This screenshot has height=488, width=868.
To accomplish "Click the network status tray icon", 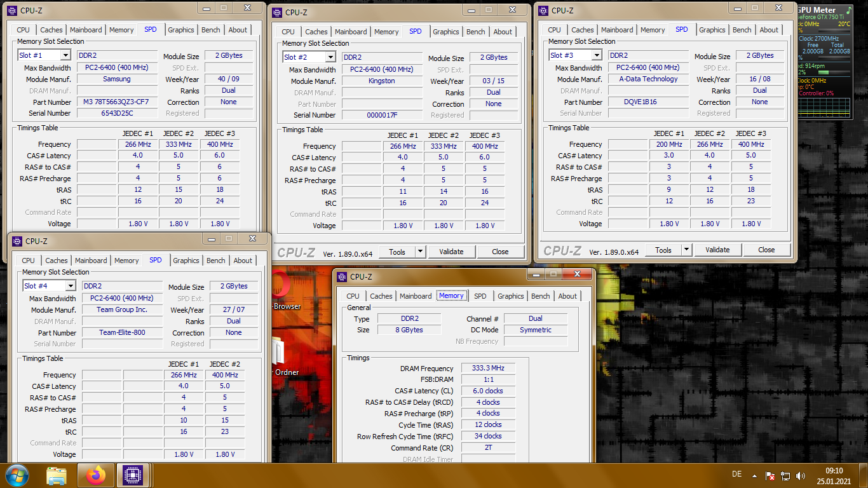I will (785, 475).
